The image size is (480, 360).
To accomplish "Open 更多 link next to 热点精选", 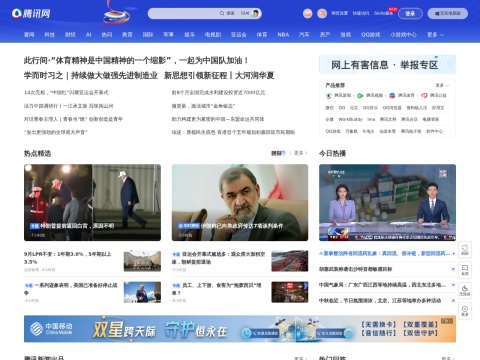I will pos(300,153).
